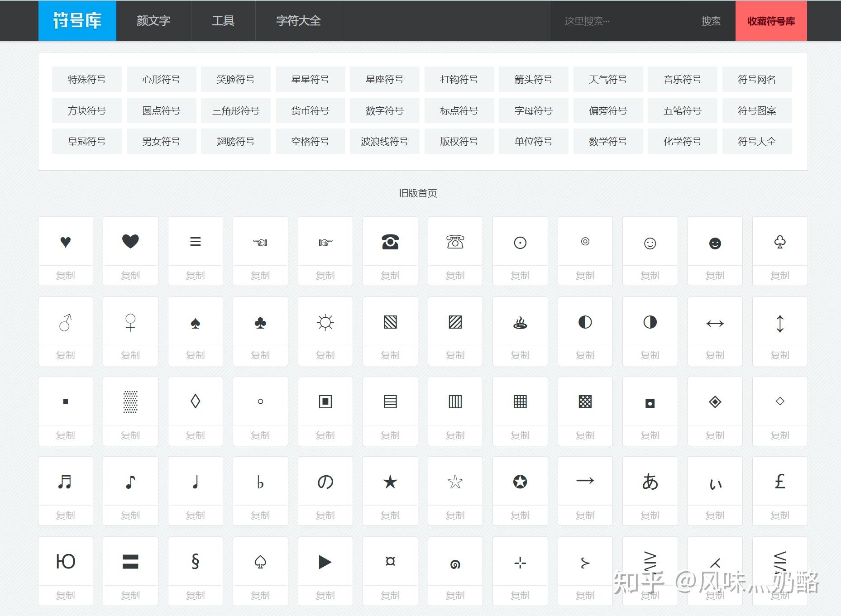The height and width of the screenshot is (616, 841).
Task: Click the black right-pointing triangle symbol
Action: tap(325, 562)
